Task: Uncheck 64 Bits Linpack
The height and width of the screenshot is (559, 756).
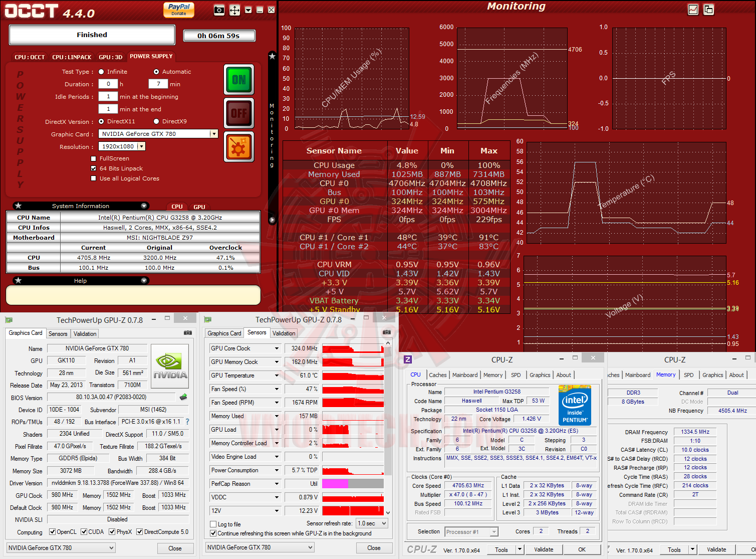Action: [x=93, y=168]
